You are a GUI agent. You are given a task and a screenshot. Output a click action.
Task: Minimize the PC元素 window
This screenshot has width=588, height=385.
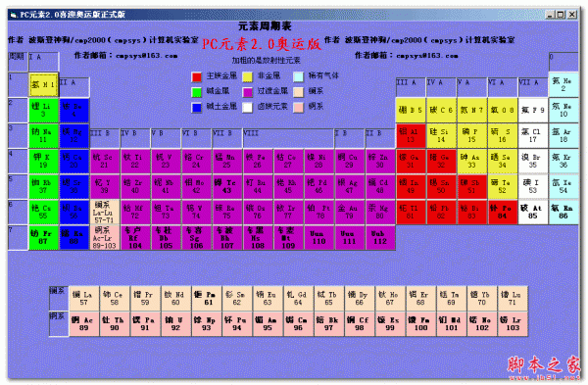(x=550, y=15)
